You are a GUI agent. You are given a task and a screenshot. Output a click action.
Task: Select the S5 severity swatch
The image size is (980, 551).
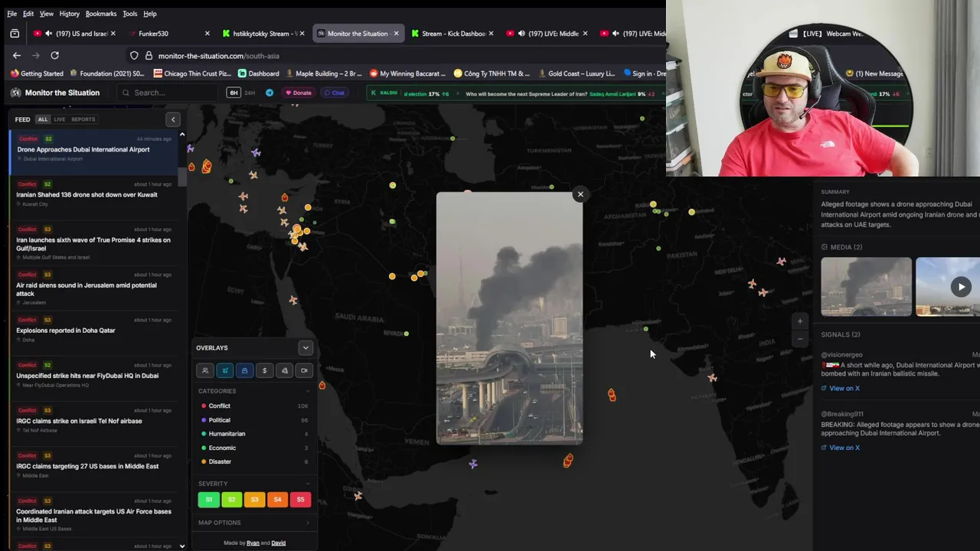coord(300,500)
